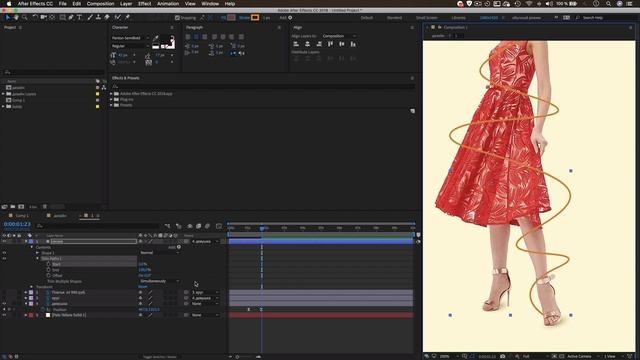Click Align Bottom icon in Align panel
This screenshot has width=640, height=360.
(353, 44)
